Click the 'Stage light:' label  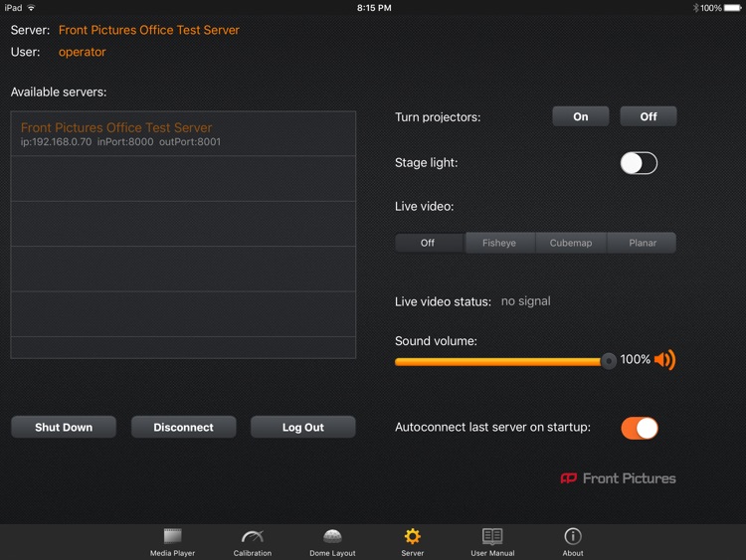pyautogui.click(x=427, y=163)
